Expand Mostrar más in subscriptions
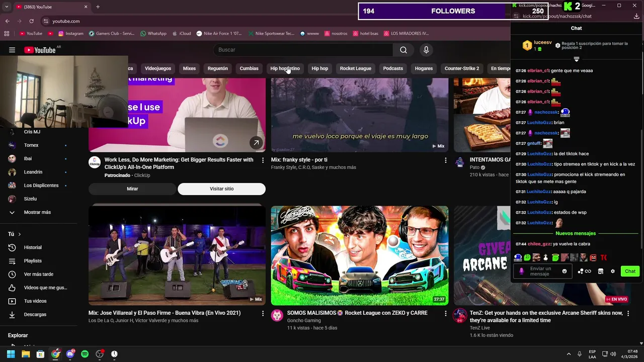This screenshot has height=362, width=644. click(x=37, y=212)
